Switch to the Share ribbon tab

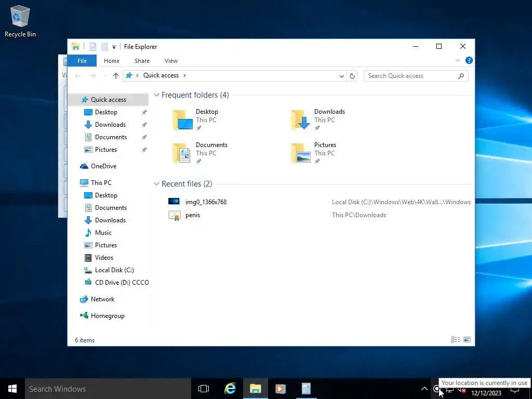(142, 61)
